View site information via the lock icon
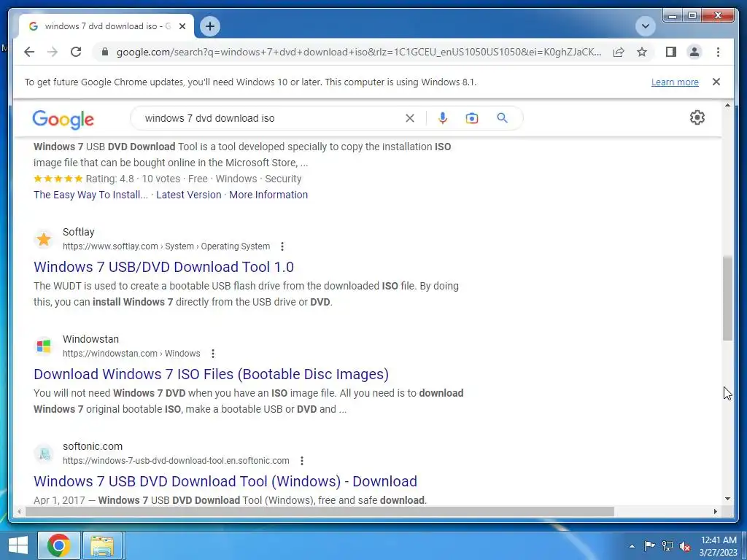Screen dimensions: 747x560 [105, 52]
